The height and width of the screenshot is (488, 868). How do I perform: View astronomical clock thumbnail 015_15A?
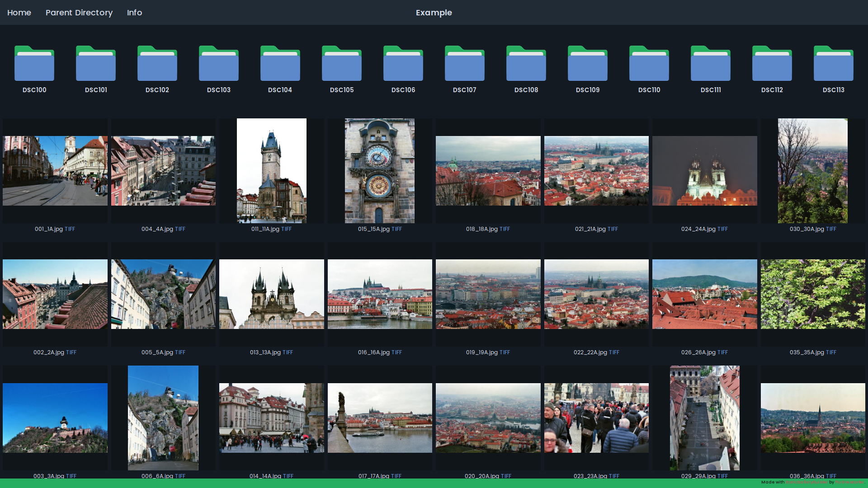tap(380, 171)
